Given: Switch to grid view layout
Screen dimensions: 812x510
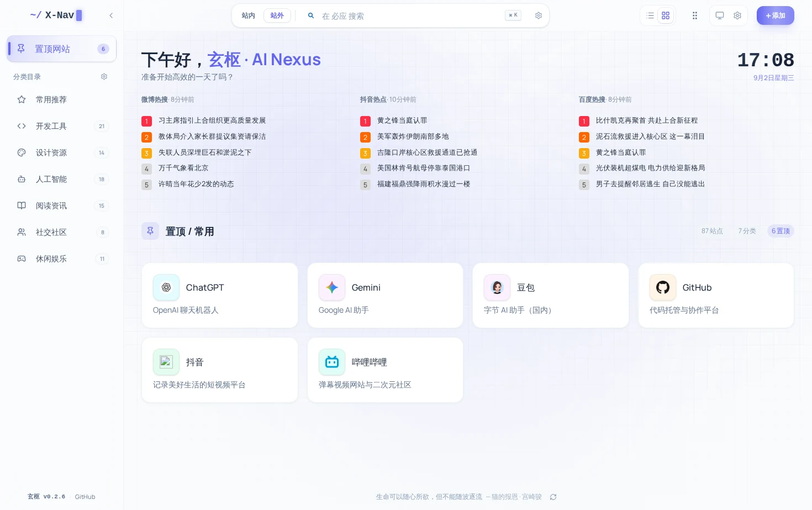Looking at the screenshot, I should [666, 15].
